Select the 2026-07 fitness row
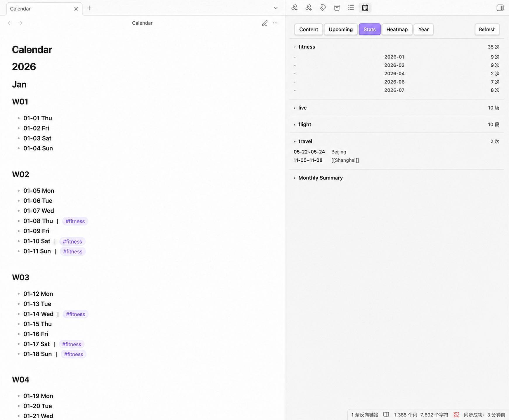Image resolution: width=509 pixels, height=420 pixels. click(x=397, y=90)
